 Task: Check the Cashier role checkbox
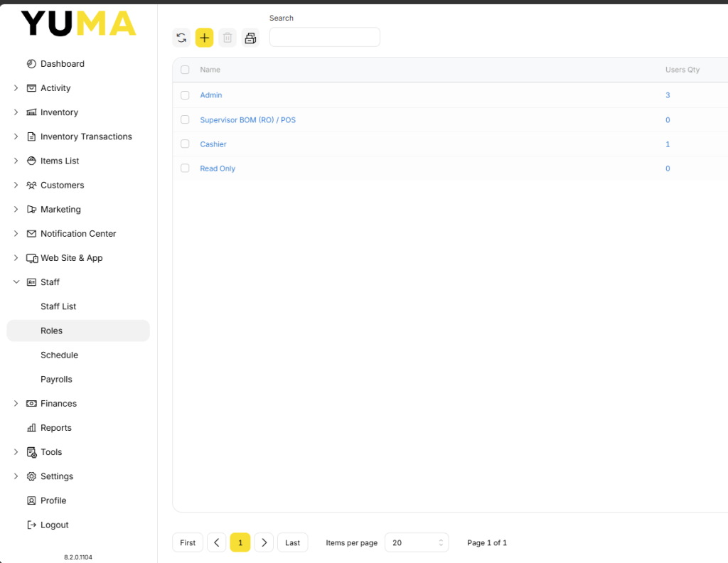[x=185, y=144]
